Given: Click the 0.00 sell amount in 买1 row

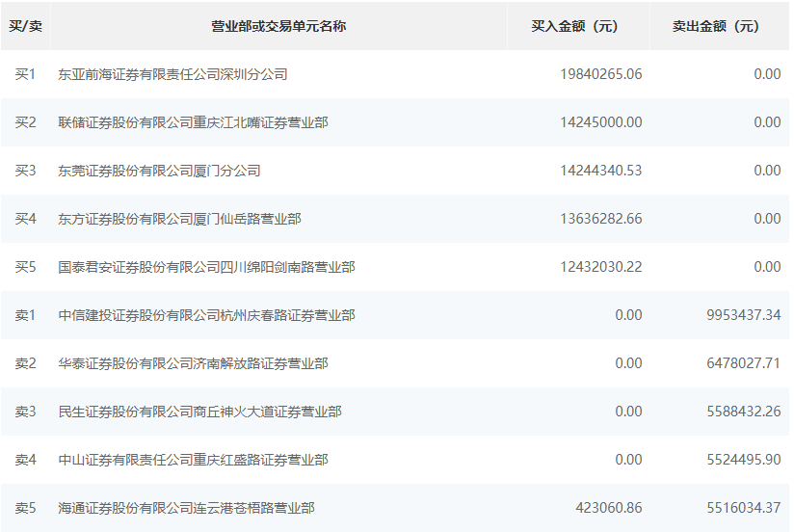Looking at the screenshot, I should (767, 74).
